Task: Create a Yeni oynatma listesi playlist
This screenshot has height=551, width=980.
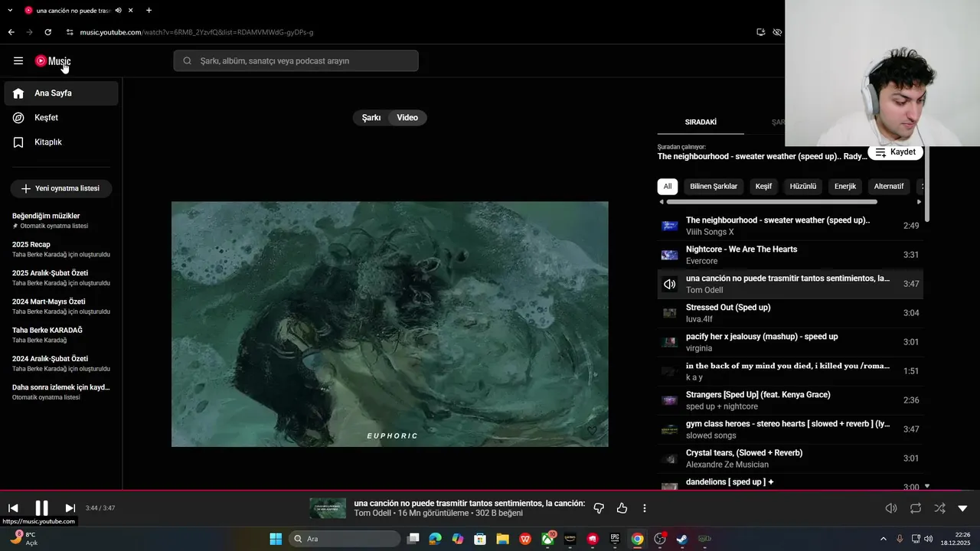Action: [61, 188]
